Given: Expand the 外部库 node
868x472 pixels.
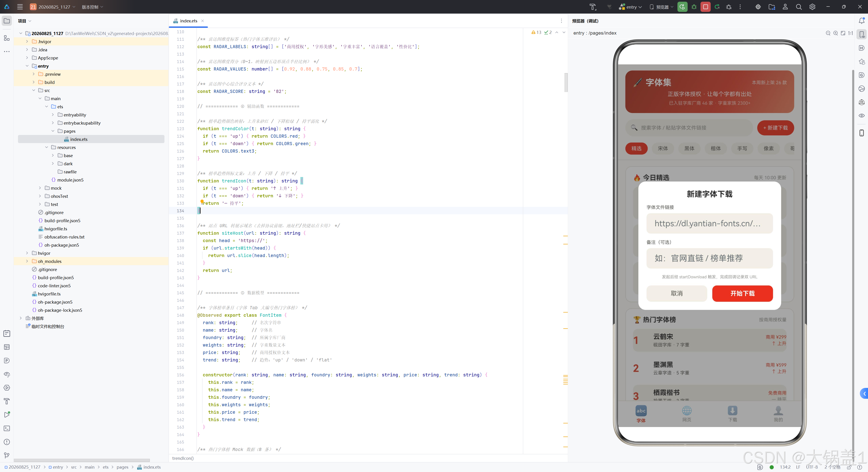Looking at the screenshot, I should click(x=21, y=318).
